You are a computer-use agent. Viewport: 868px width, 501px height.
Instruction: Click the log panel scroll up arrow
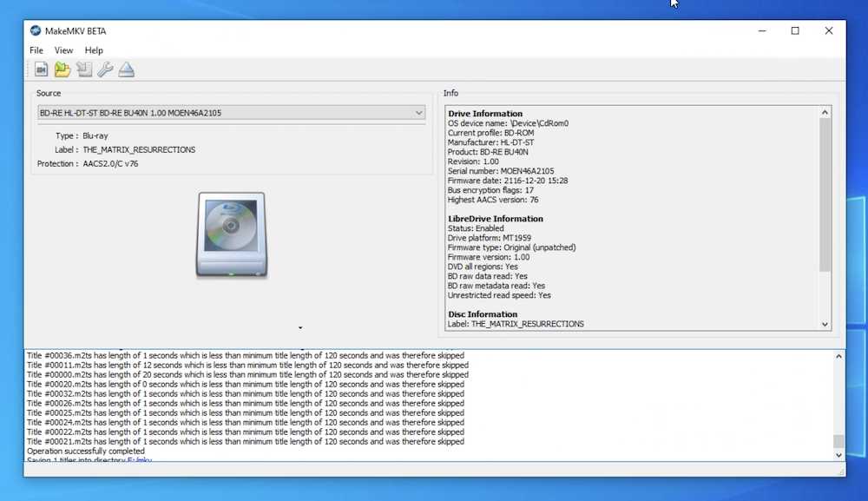point(838,357)
